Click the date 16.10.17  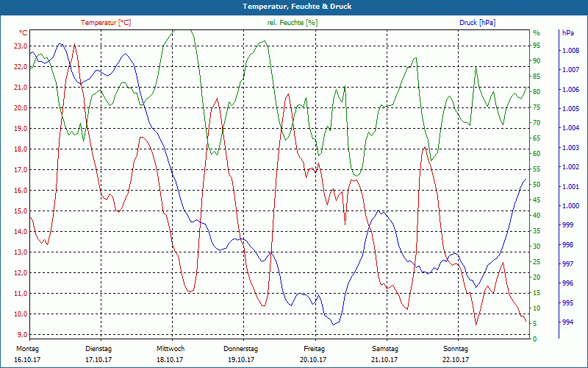[27, 360]
